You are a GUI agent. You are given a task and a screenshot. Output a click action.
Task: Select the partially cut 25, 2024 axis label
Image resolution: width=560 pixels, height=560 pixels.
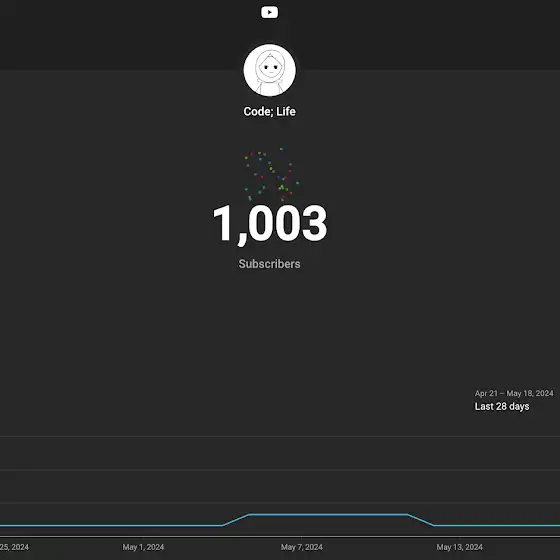[x=14, y=547]
